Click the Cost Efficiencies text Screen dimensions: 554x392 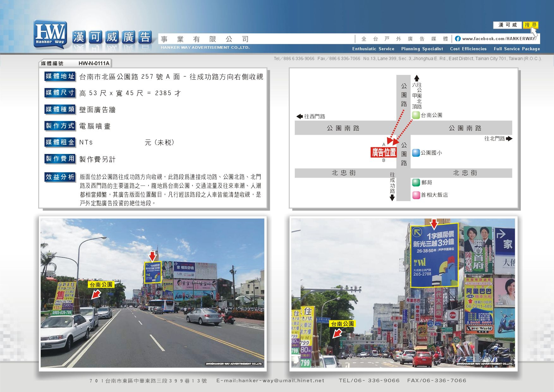point(468,49)
